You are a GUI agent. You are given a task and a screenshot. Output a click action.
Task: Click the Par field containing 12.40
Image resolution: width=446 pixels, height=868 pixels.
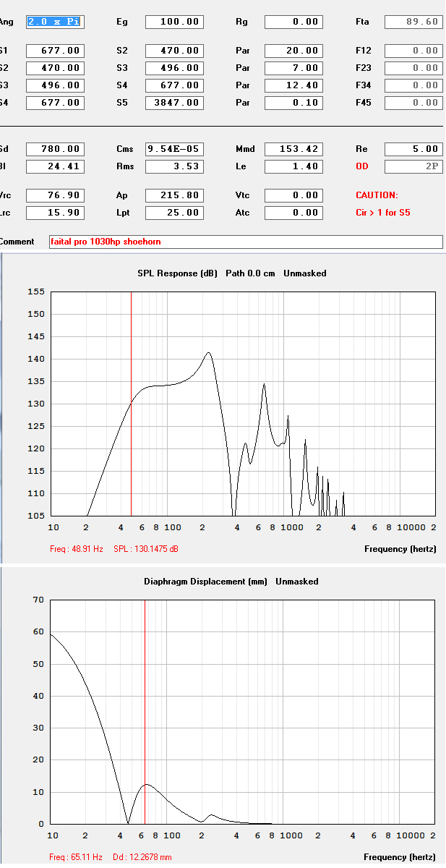293,85
